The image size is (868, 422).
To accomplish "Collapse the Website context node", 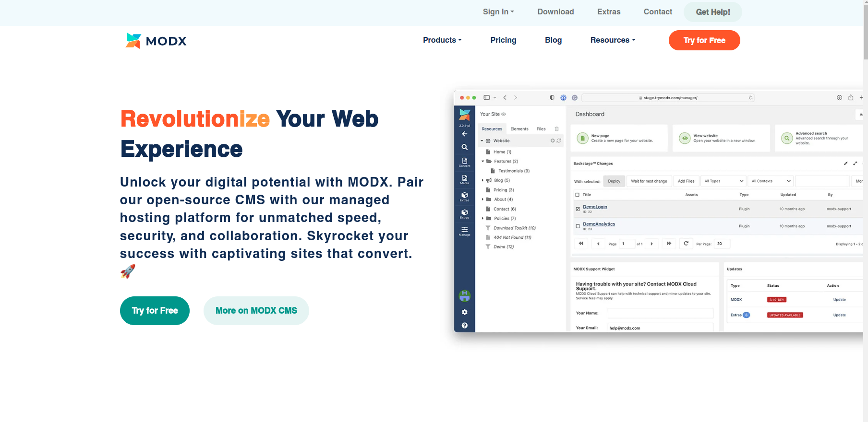I will point(482,141).
